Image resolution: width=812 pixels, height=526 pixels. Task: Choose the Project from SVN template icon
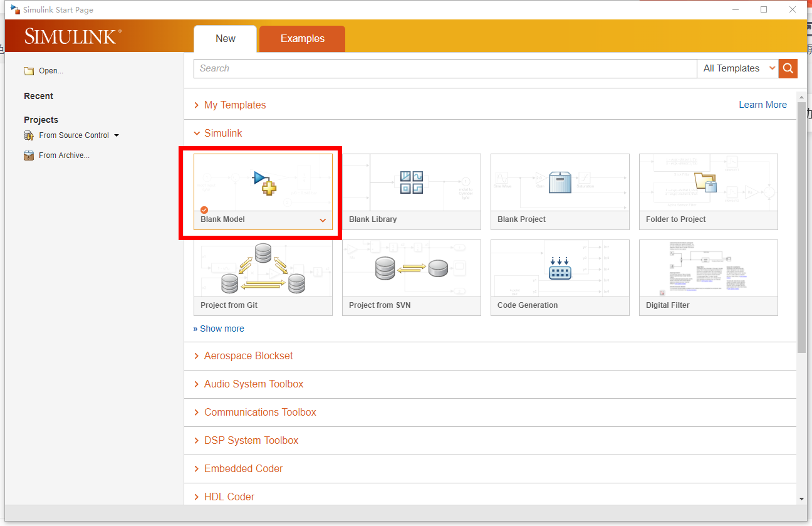tap(412, 268)
